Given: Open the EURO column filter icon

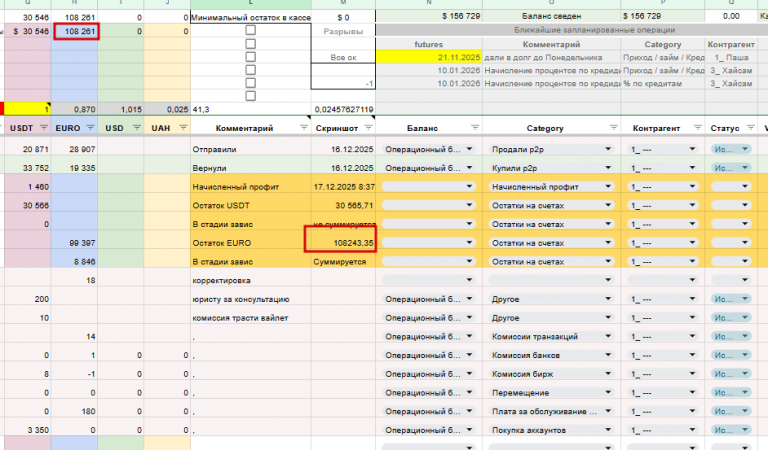Looking at the screenshot, I should point(90,128).
